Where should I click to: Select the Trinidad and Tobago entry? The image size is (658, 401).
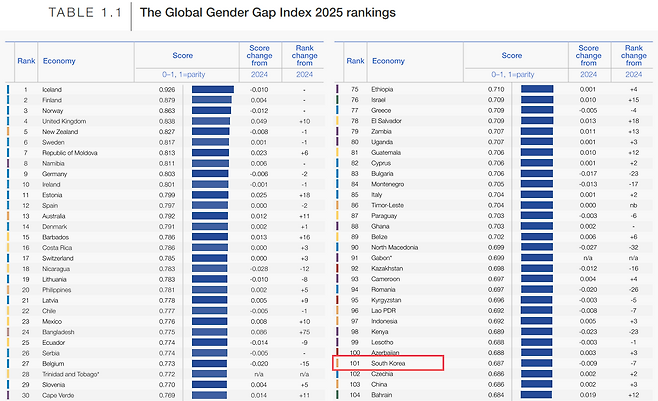click(x=70, y=374)
